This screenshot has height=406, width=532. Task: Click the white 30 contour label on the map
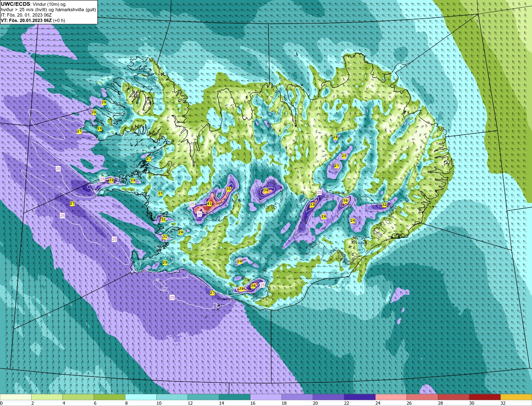click(x=199, y=214)
